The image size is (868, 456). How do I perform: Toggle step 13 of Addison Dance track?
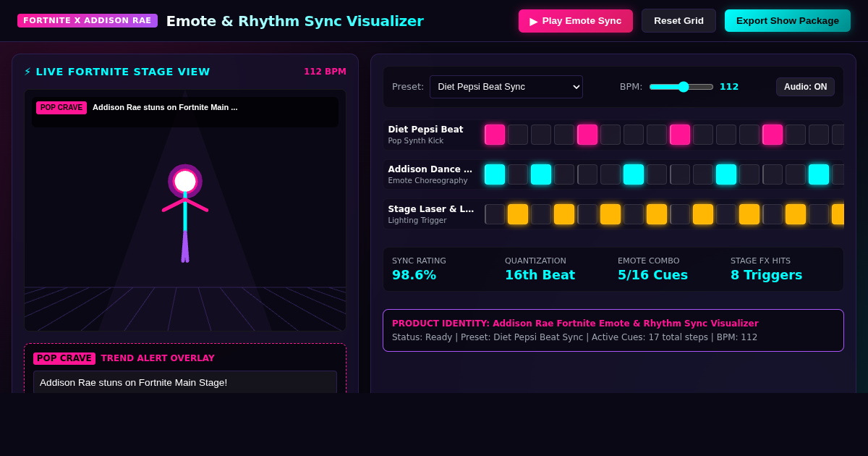pyautogui.click(x=773, y=174)
